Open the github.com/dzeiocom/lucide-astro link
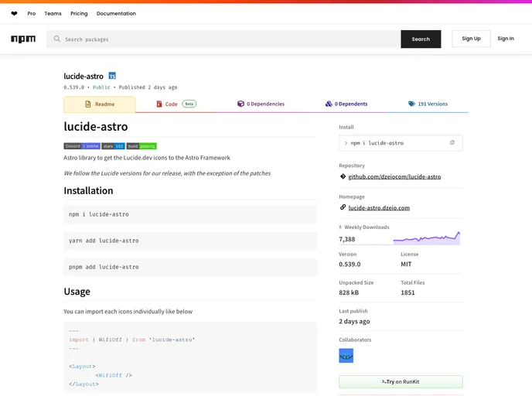Viewport: 532px width, 396px height. 394,176
